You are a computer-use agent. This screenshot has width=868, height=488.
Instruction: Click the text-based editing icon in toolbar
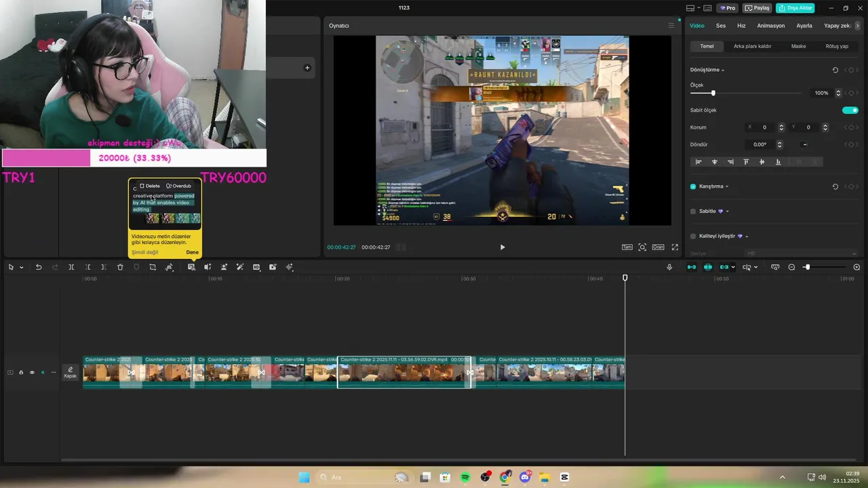click(x=191, y=267)
